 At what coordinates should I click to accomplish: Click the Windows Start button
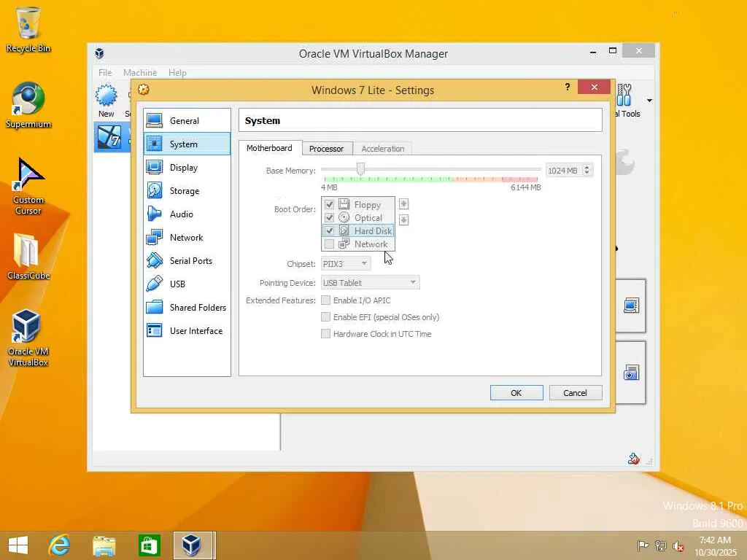pos(18,545)
